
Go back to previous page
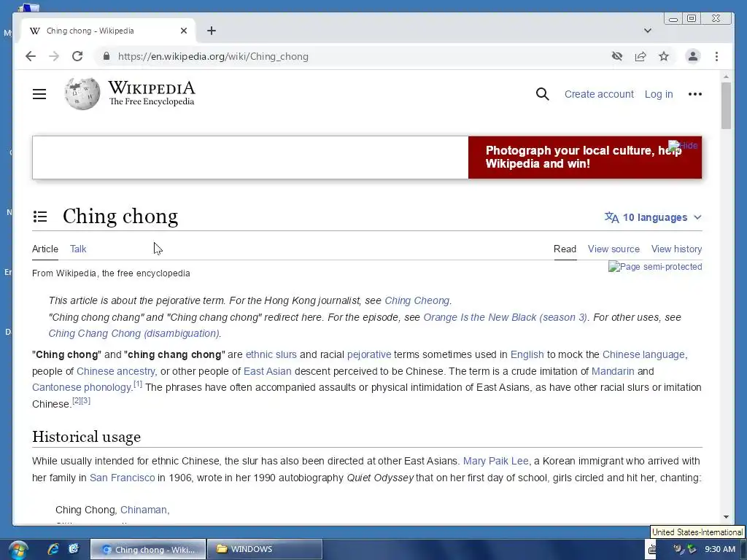tap(31, 56)
